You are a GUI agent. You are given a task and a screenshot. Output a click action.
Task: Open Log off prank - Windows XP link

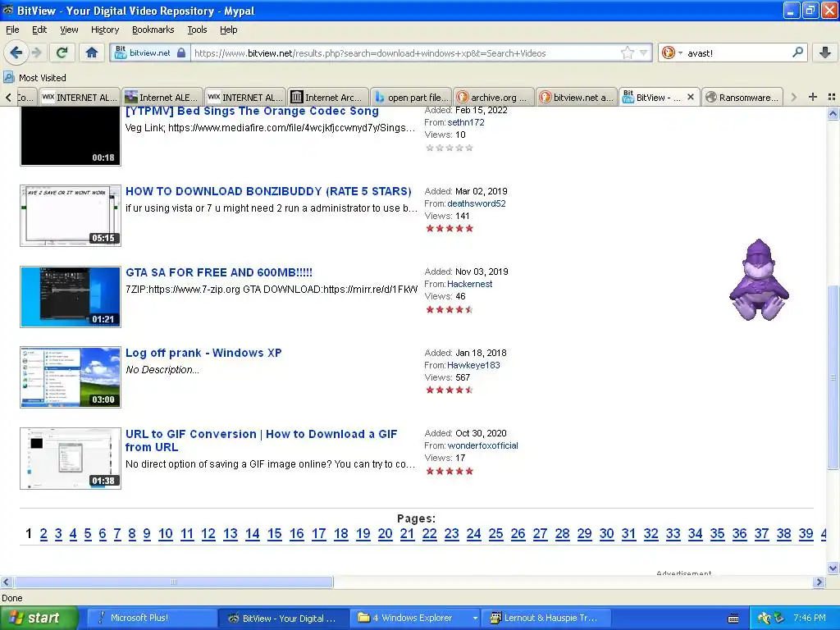[203, 353]
